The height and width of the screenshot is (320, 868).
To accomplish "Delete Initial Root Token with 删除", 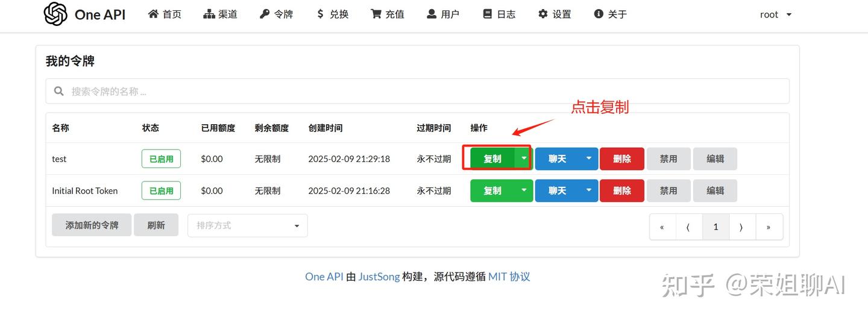I will (x=622, y=190).
